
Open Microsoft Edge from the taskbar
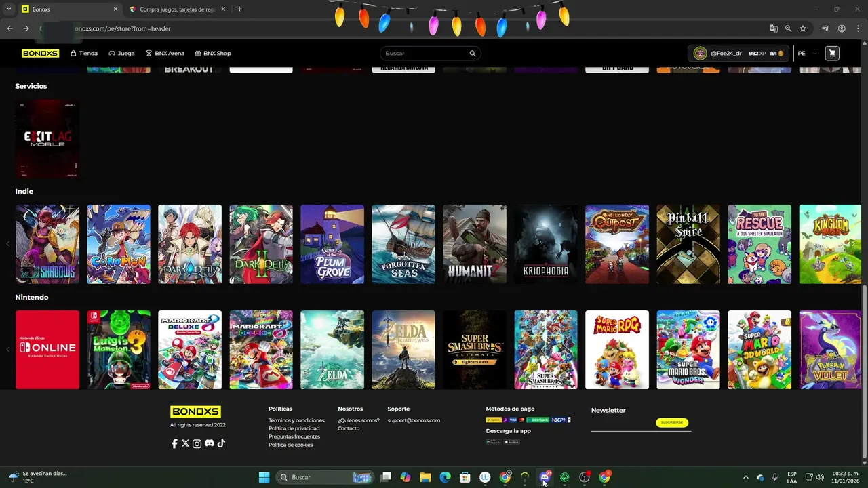445,477
